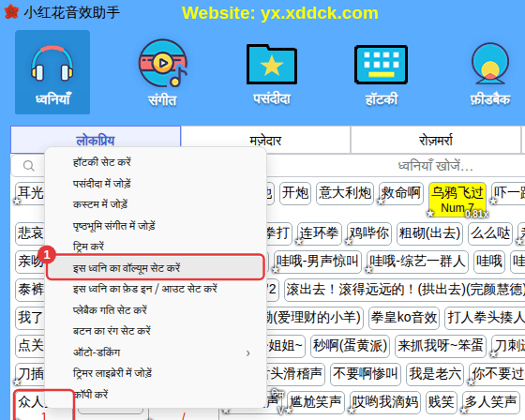Open the फ़ीडबैक section
Screen dimensions: 525x420
point(490,74)
